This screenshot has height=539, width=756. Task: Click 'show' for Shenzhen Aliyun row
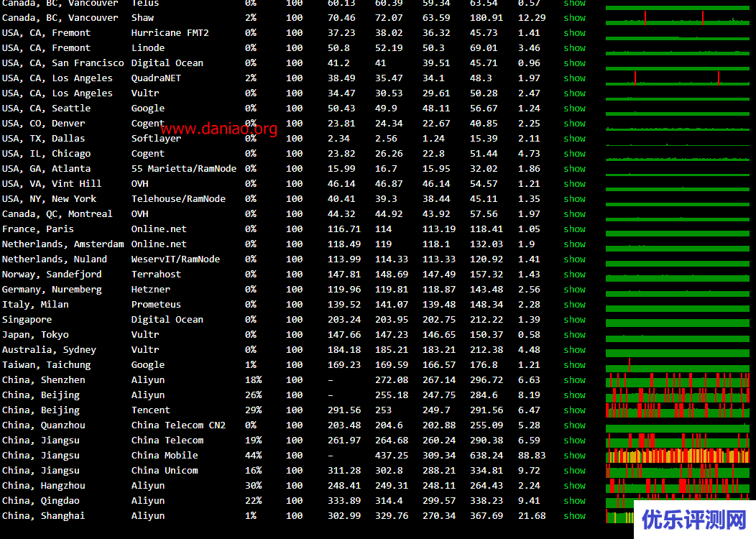tap(575, 380)
